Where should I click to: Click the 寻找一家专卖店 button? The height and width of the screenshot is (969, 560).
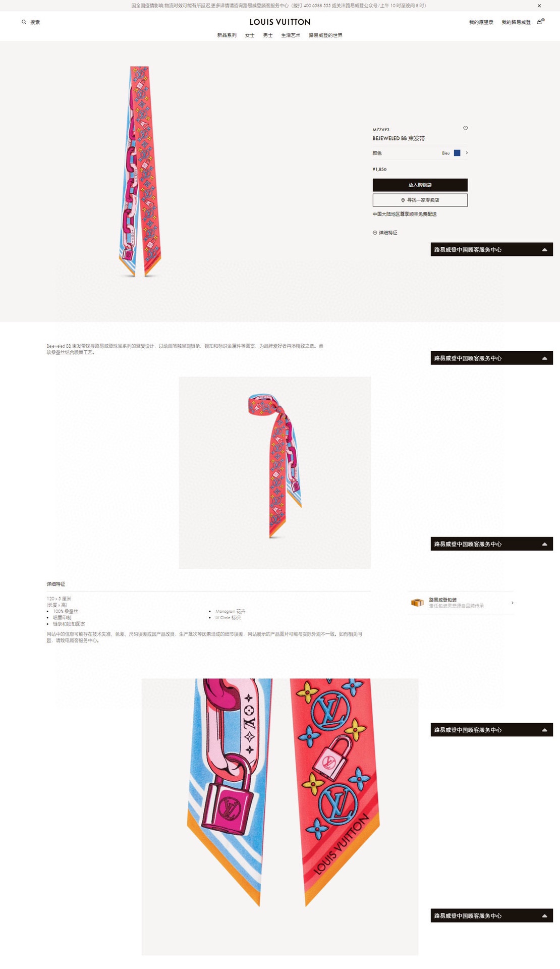point(420,200)
